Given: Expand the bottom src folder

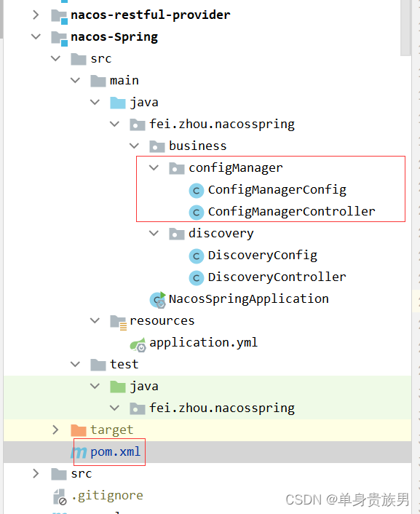Looking at the screenshot, I should (x=36, y=474).
